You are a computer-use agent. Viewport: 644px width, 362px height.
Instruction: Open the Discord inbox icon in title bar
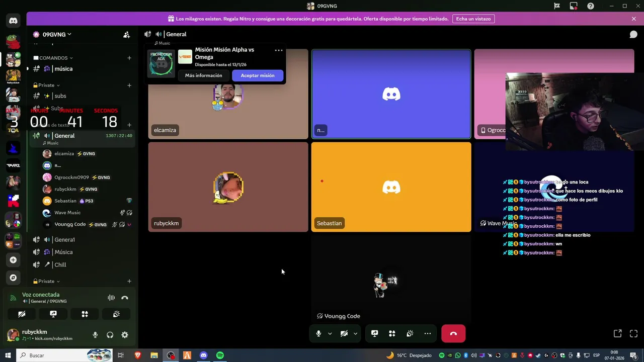coord(574,6)
